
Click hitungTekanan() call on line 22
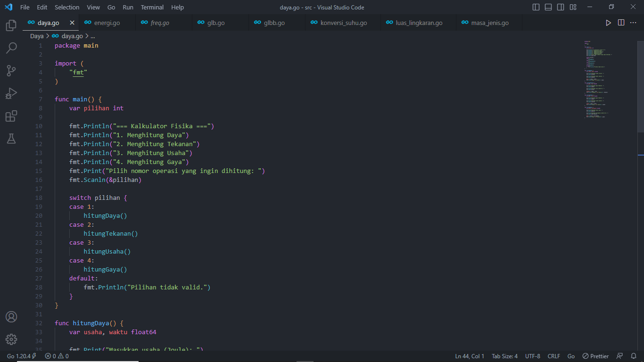pos(111,234)
